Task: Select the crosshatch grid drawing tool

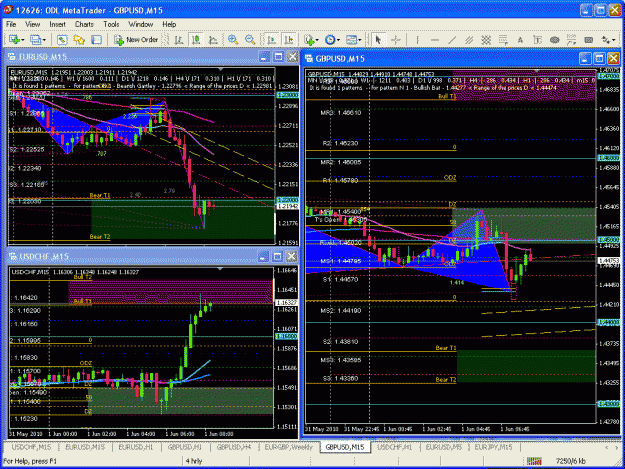Action: pos(486,39)
